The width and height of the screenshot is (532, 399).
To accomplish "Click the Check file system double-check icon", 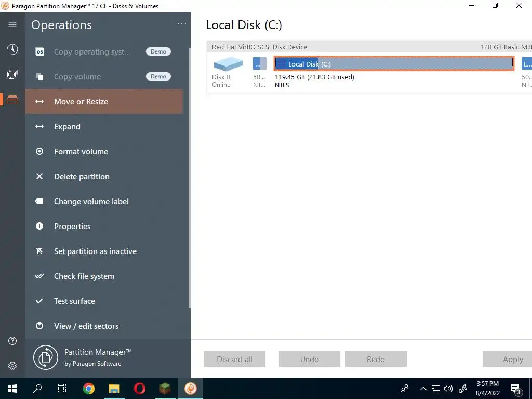I will (39, 276).
